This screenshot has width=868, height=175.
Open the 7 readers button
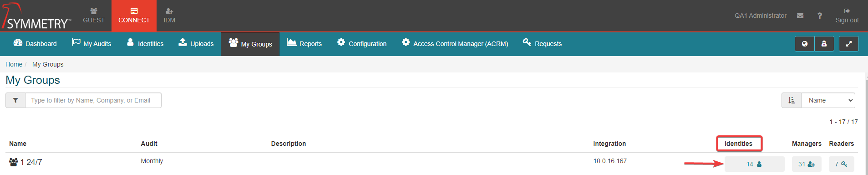pos(841,164)
